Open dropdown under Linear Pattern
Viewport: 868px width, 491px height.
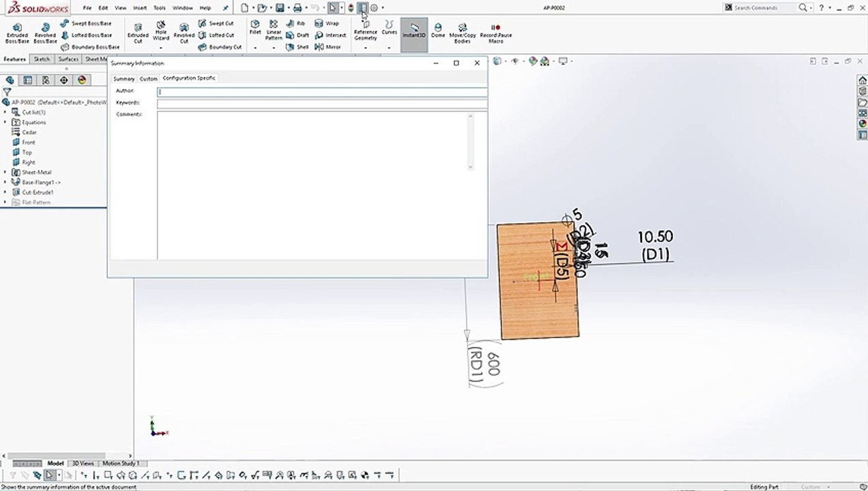[x=274, y=48]
